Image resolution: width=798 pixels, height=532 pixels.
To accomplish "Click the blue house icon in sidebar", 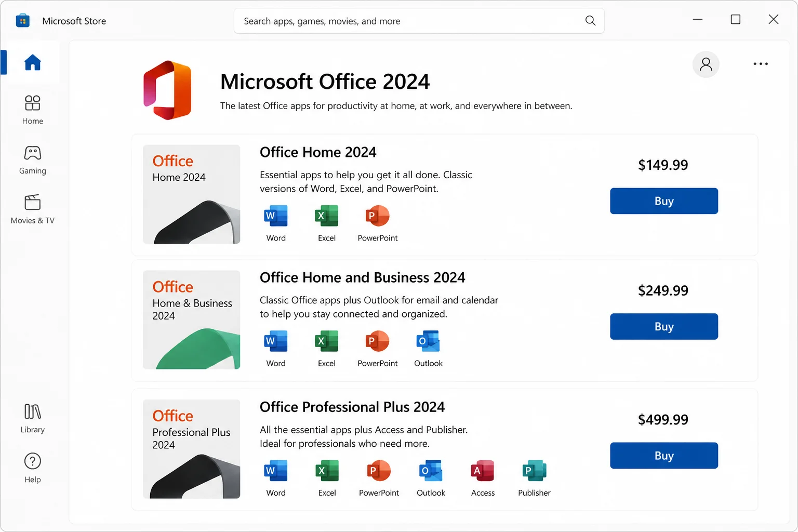I will pos(32,62).
